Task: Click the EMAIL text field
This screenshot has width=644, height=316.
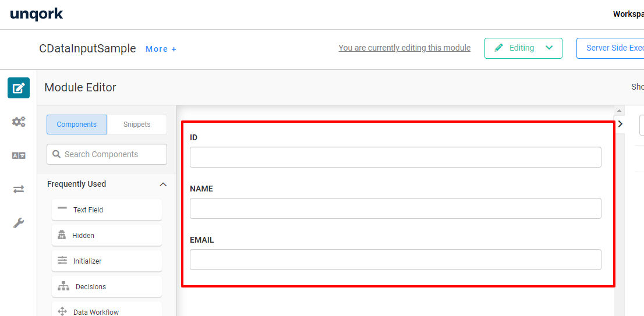Action: point(395,260)
